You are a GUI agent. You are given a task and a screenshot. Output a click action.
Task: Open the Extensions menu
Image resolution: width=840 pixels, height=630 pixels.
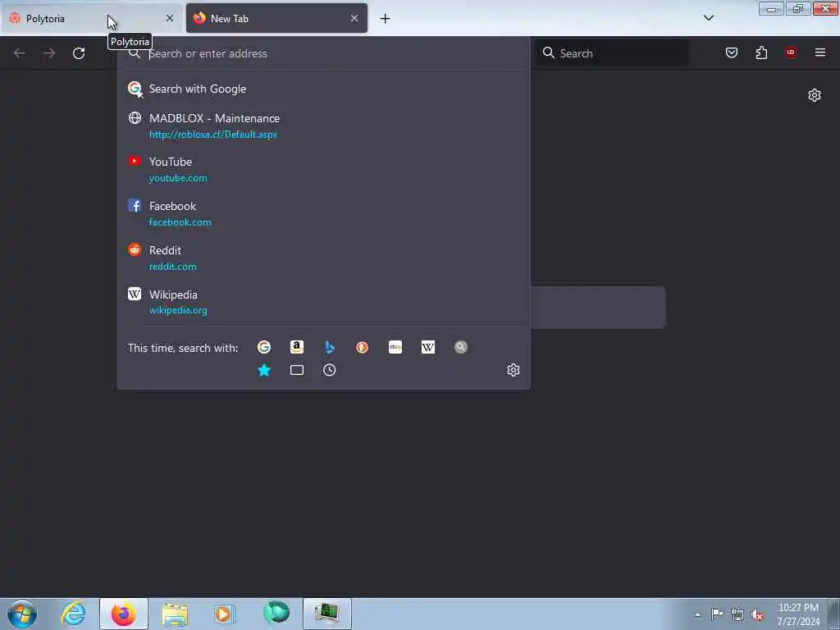coord(761,52)
